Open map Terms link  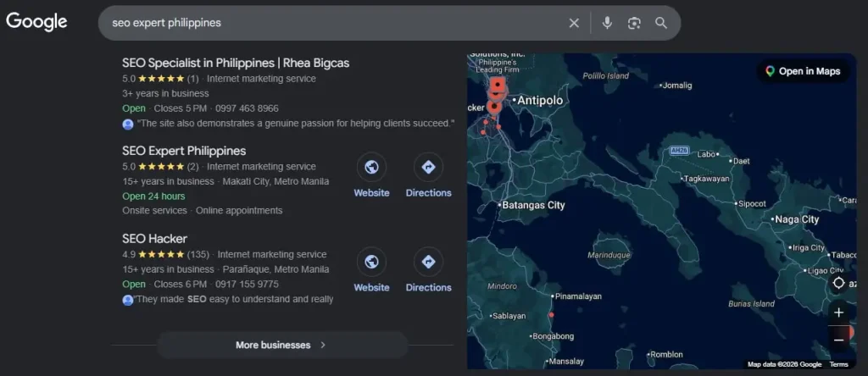(x=838, y=364)
